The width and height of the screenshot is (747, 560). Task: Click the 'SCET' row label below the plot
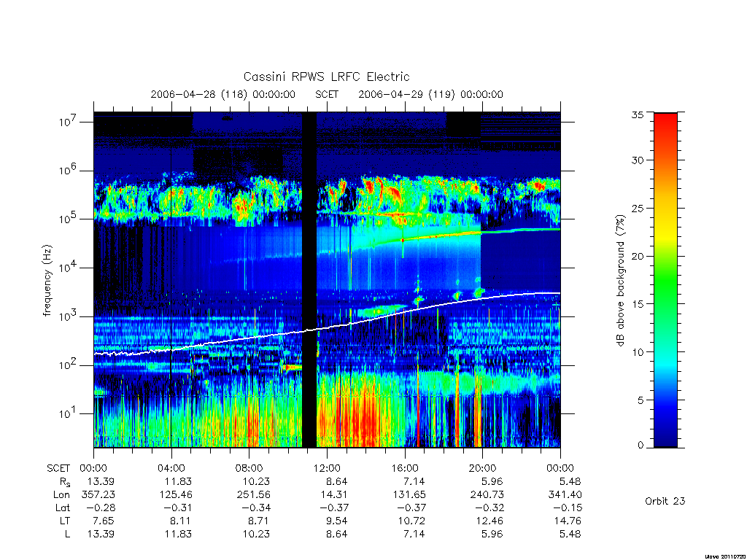[58, 468]
